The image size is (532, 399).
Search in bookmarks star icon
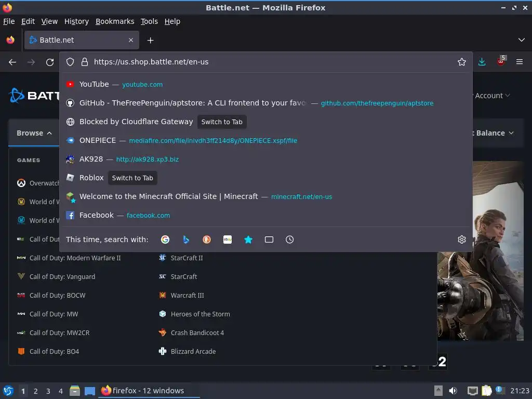pos(248,240)
